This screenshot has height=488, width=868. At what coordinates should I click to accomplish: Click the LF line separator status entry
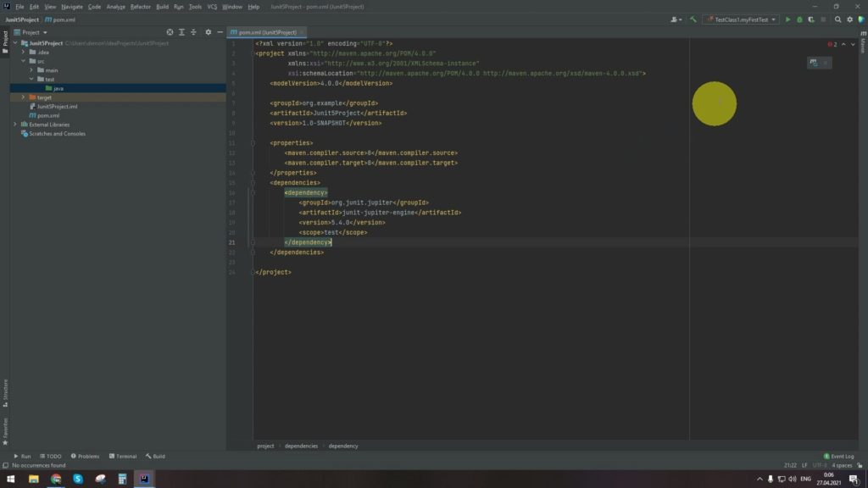pyautogui.click(x=804, y=465)
